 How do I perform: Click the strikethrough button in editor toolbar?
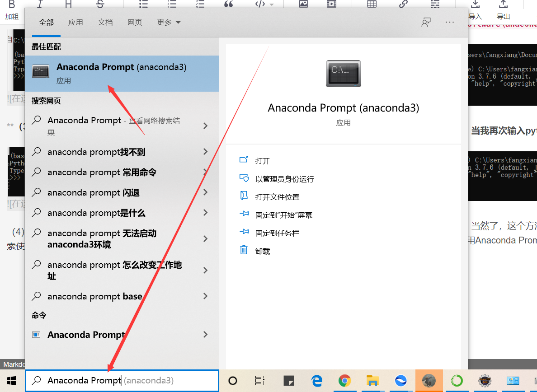(x=99, y=4)
